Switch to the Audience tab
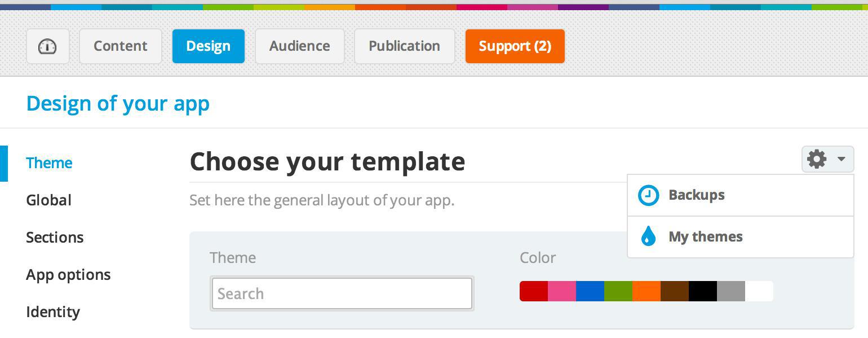Viewport: 868px width, 338px height. click(x=299, y=46)
